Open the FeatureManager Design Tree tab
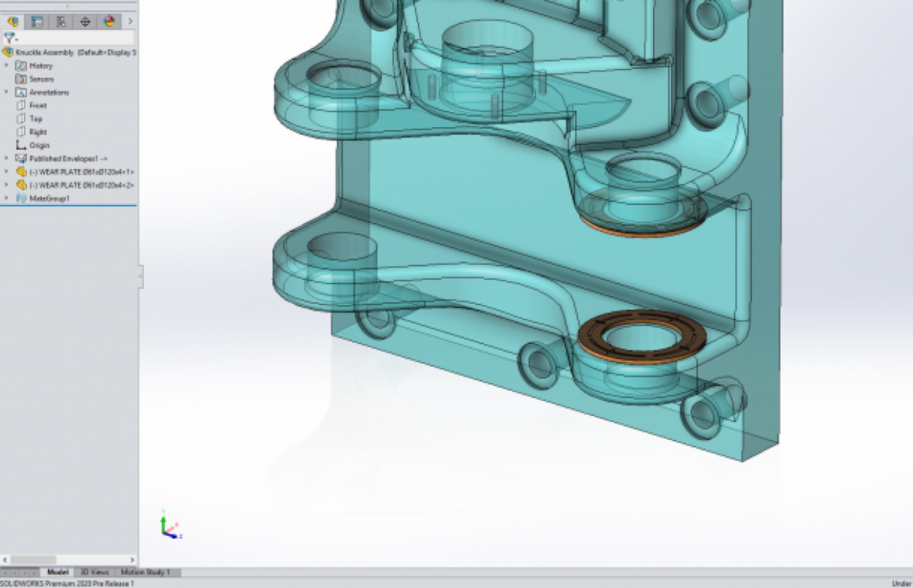Screen dimensions: 913x588 tap(13, 22)
